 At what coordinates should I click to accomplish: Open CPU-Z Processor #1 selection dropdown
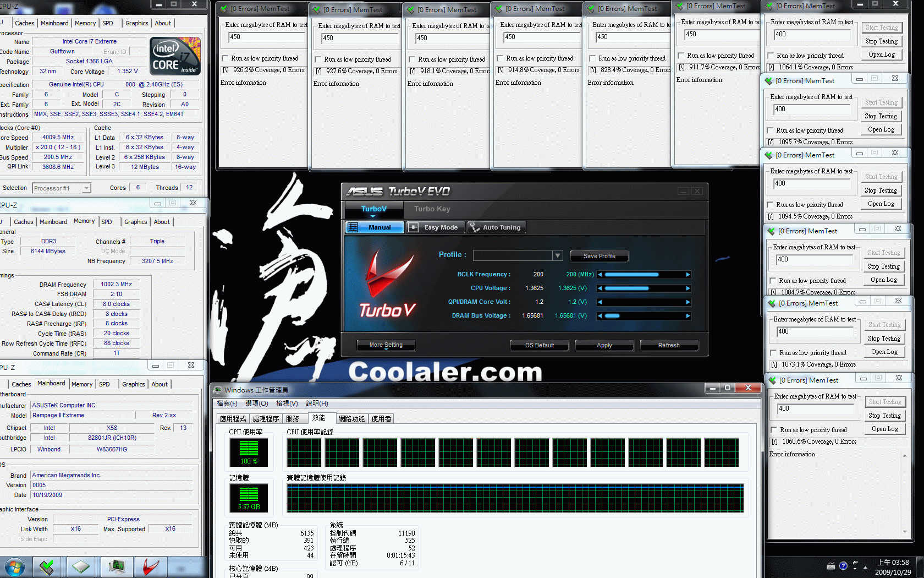click(x=86, y=188)
